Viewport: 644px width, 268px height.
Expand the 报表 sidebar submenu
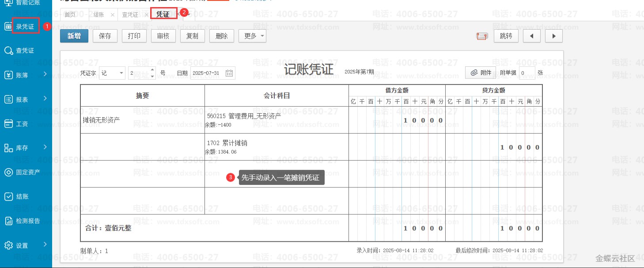45,99
